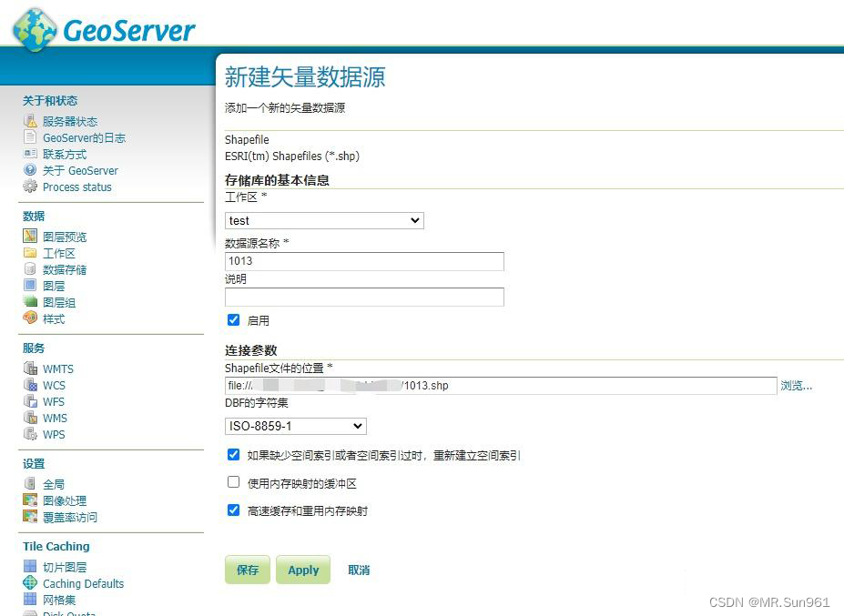
Task: Enable 使用内存映射的缓冲区 option
Action: (233, 482)
